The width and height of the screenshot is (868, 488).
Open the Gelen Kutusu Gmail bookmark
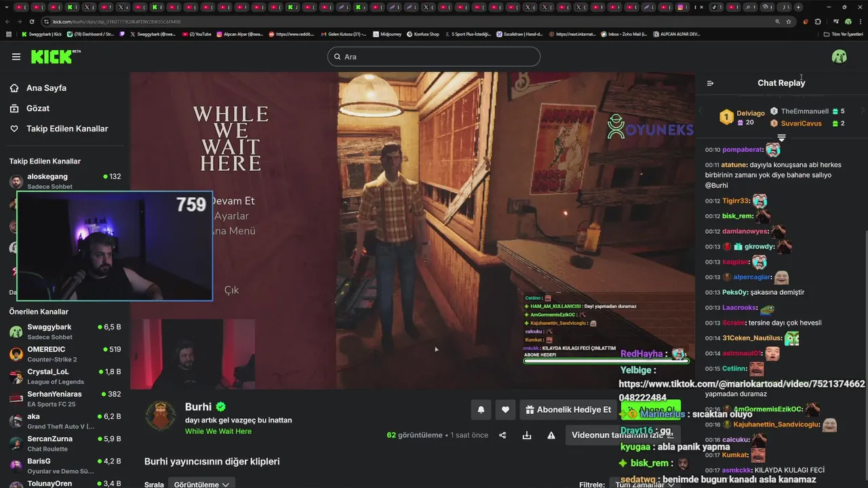point(343,34)
